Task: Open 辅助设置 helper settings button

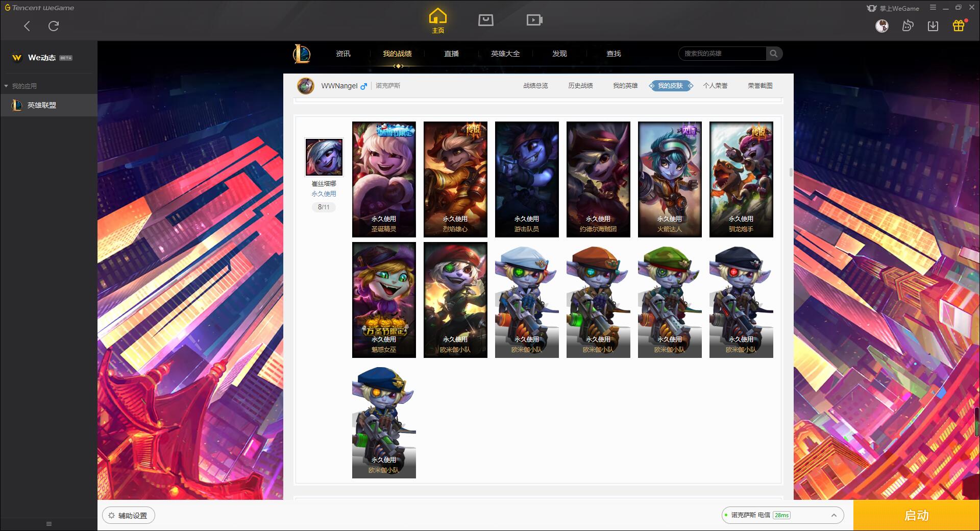Action: [129, 516]
